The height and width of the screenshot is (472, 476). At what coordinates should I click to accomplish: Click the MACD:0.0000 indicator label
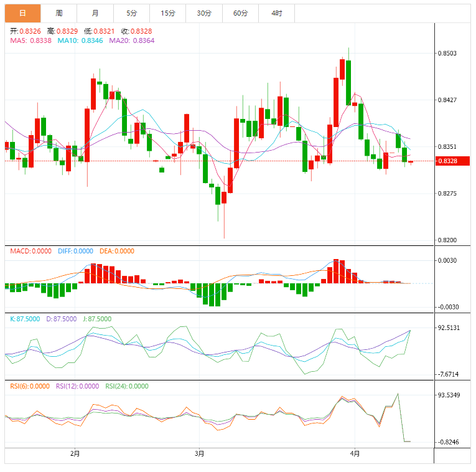point(30,251)
